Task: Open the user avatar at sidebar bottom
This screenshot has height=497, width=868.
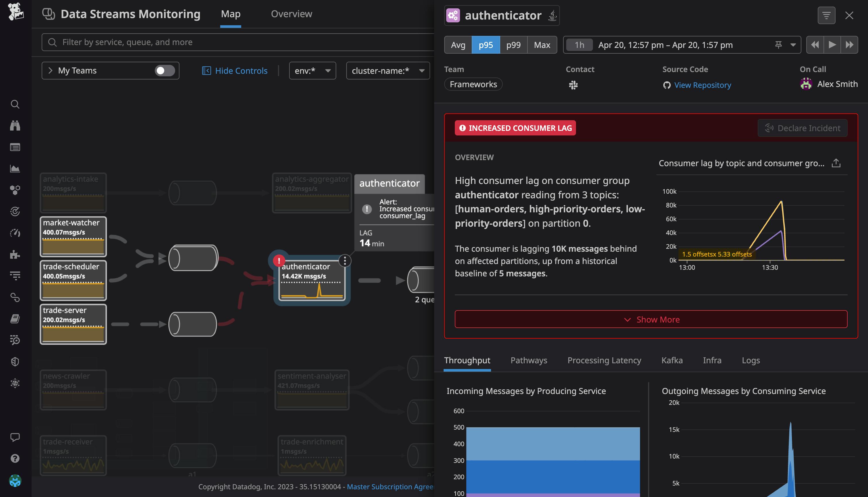Action: 15,481
